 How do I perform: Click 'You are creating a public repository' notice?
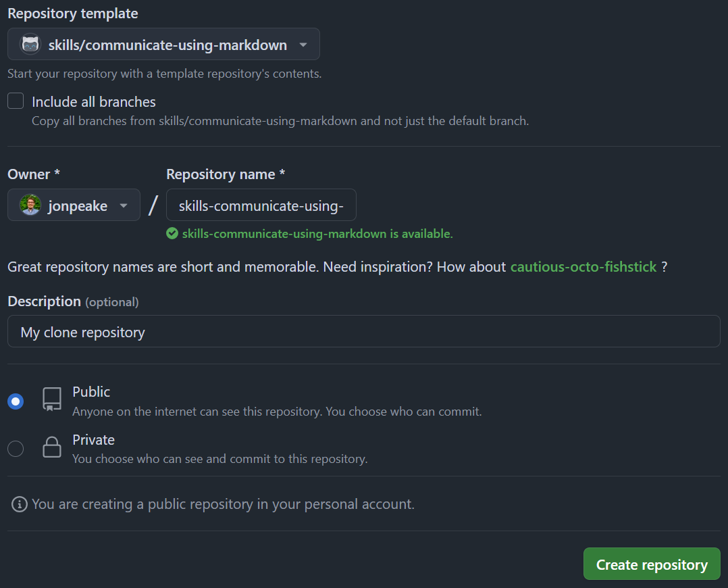click(223, 504)
